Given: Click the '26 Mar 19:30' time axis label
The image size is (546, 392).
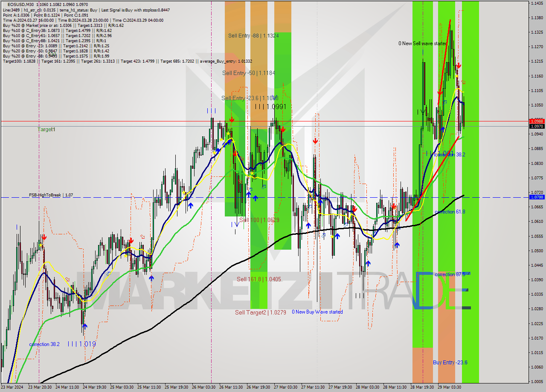Looking at the screenshot, I should click(258, 387).
